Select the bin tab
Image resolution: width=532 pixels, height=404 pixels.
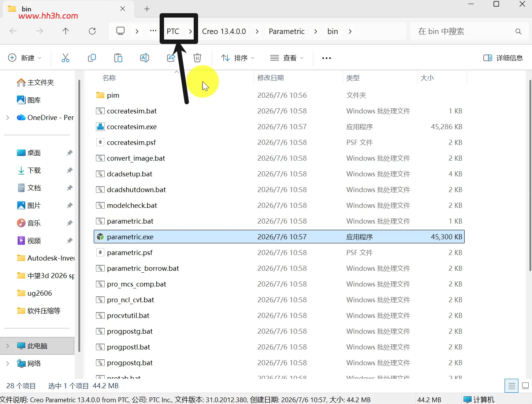pos(68,9)
